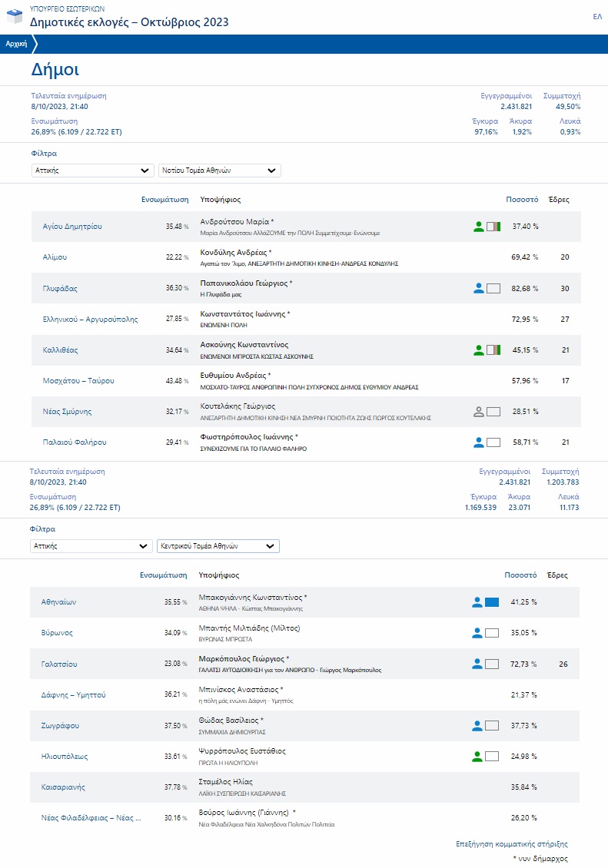
Task: Select candidate Ευθυμίου Ανδρέας
Action: point(235,376)
